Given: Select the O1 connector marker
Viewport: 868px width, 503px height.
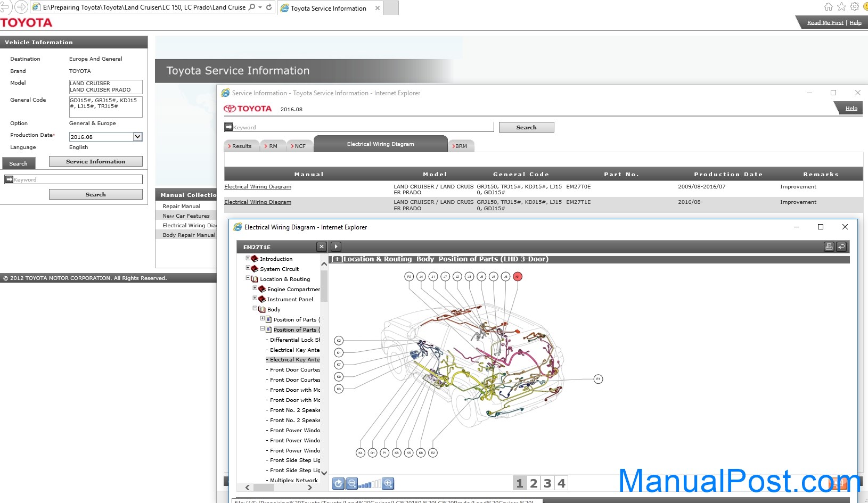Looking at the screenshot, I should pos(372,453).
